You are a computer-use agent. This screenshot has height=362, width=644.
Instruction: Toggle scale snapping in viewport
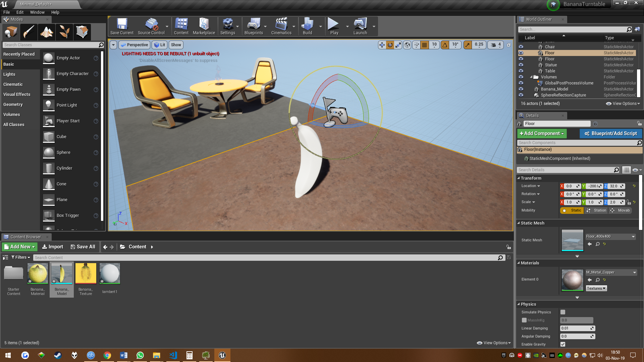(468, 45)
